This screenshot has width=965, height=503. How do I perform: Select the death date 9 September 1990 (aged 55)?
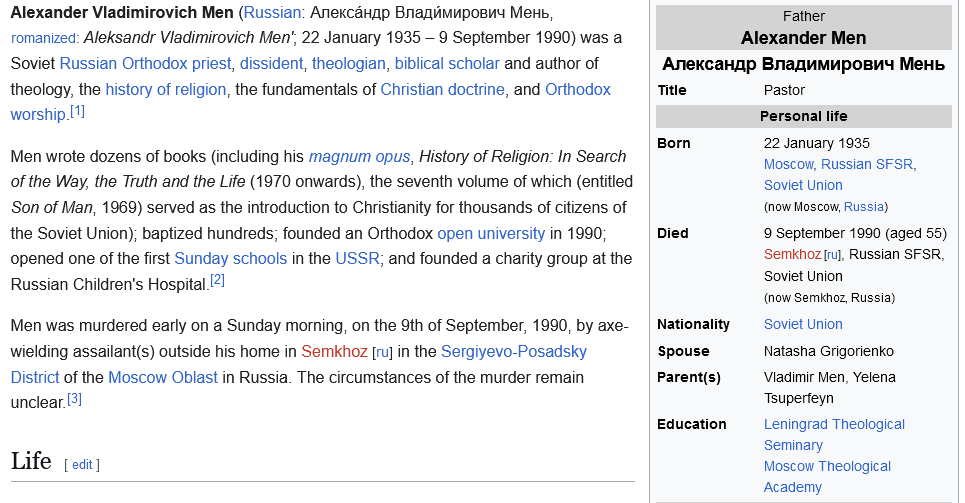[855, 233]
